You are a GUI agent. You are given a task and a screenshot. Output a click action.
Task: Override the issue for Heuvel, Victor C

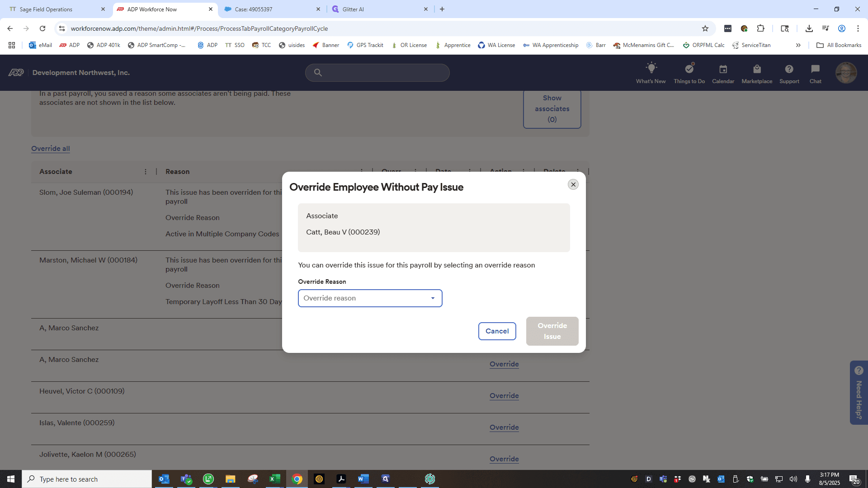[x=504, y=396]
